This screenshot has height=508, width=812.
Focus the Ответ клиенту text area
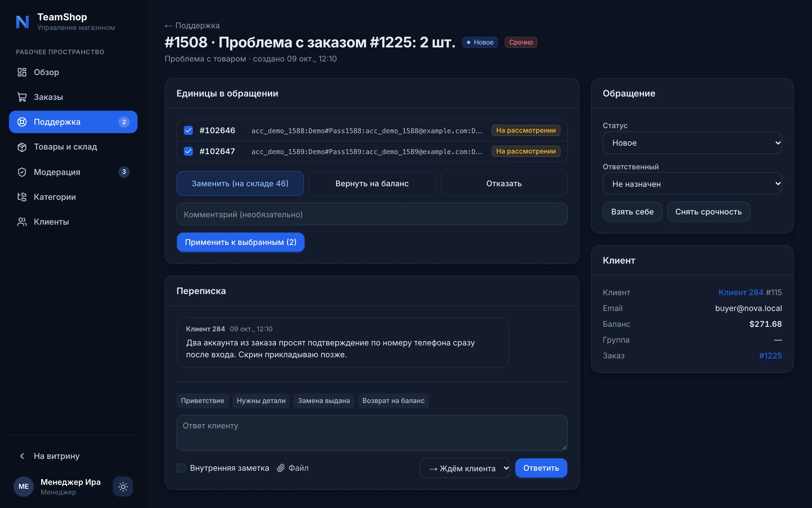[x=372, y=433]
